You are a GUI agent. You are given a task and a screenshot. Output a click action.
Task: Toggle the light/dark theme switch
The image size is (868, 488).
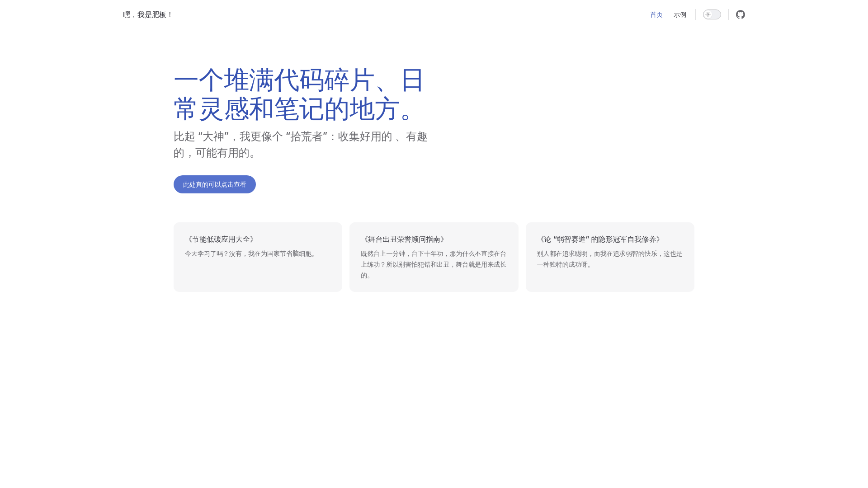pos(712,14)
